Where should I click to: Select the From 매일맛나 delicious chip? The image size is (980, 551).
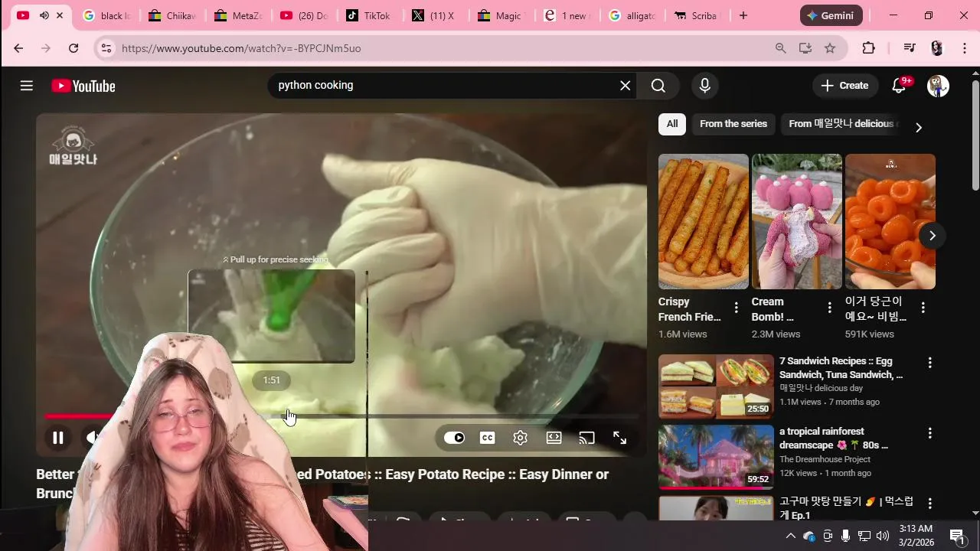(841, 124)
